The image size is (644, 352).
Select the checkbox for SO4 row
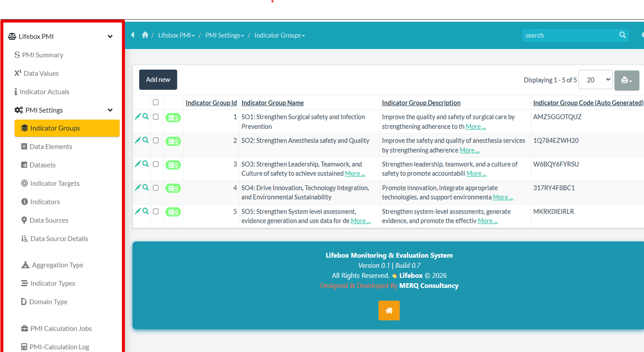pyautogui.click(x=156, y=188)
